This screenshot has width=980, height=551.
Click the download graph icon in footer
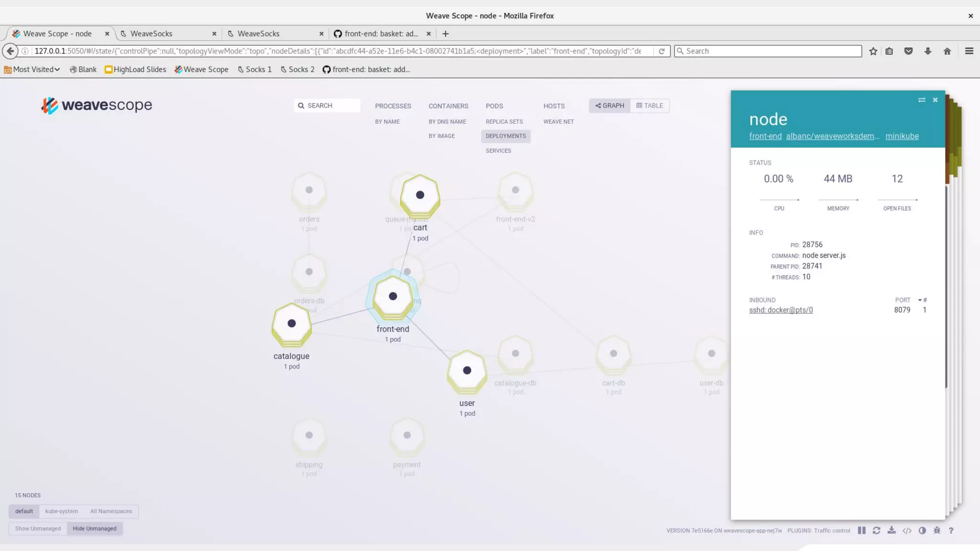(891, 530)
